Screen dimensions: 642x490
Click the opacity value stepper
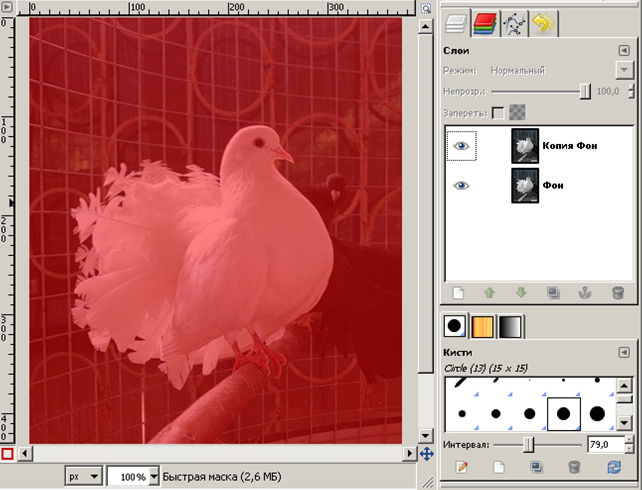pos(631,92)
